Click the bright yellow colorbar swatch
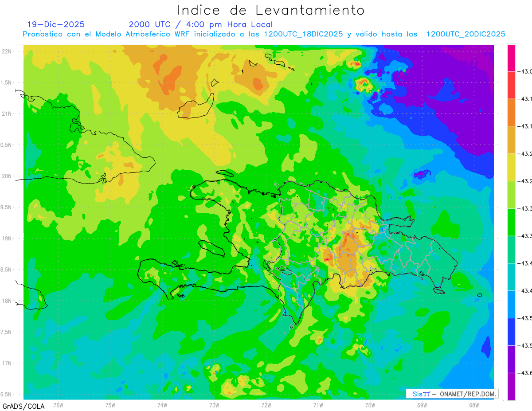The width and height of the screenshot is (532, 411). (x=511, y=167)
